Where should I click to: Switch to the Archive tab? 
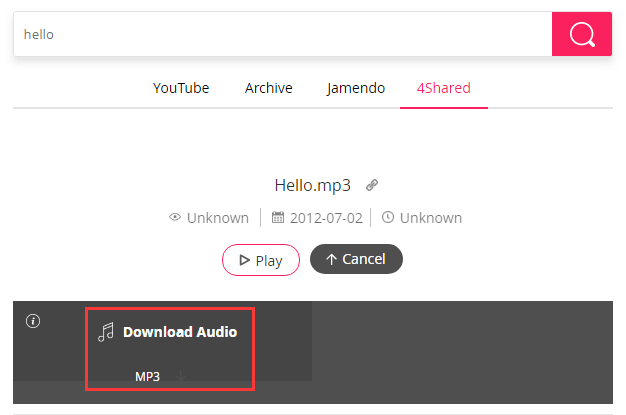269,88
